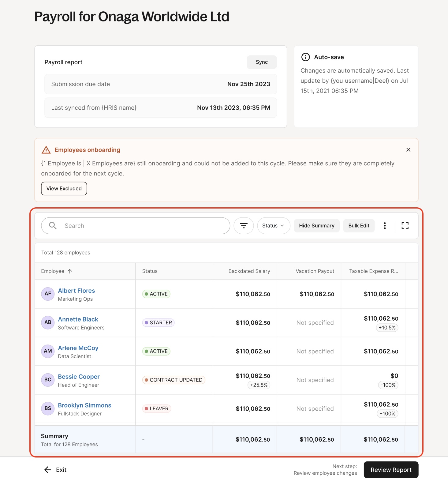Viewport: 448px width, 482px height.
Task: Click Bessie Cooper's $0 expense value
Action: [394, 376]
